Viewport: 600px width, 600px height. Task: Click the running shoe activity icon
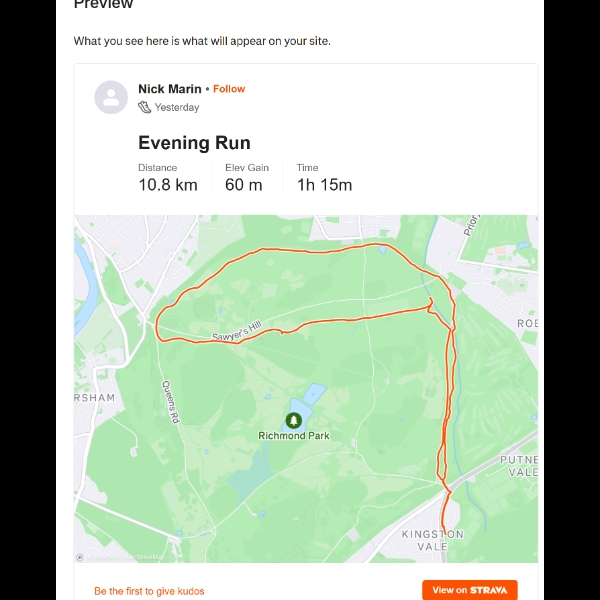144,107
